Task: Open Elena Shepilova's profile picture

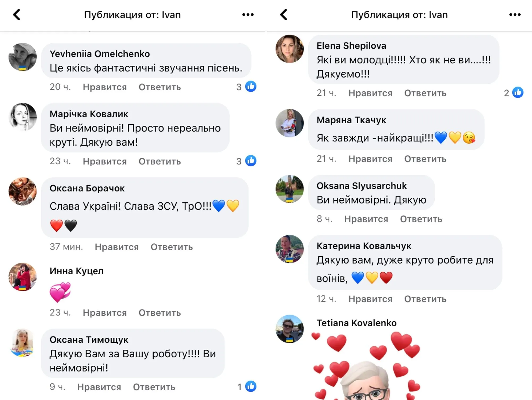Action: pos(290,49)
